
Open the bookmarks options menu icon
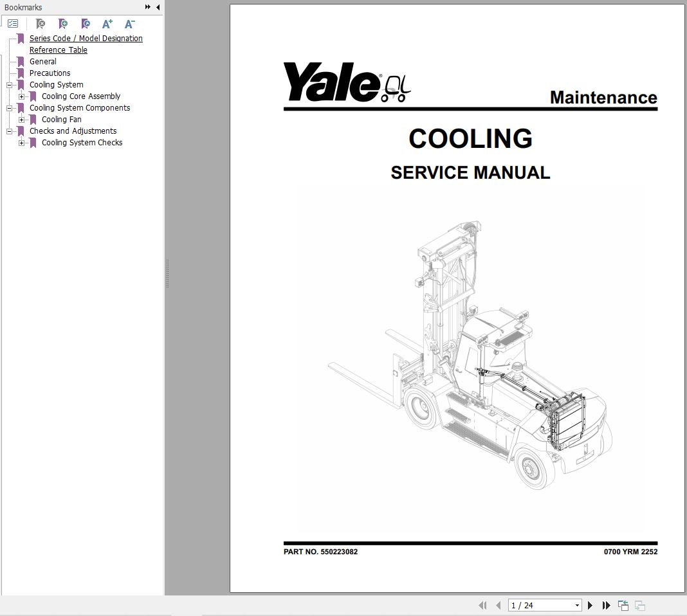pyautogui.click(x=13, y=24)
